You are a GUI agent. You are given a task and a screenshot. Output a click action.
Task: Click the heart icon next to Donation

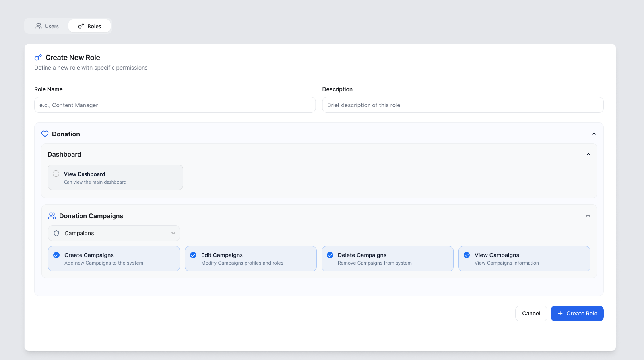point(45,134)
